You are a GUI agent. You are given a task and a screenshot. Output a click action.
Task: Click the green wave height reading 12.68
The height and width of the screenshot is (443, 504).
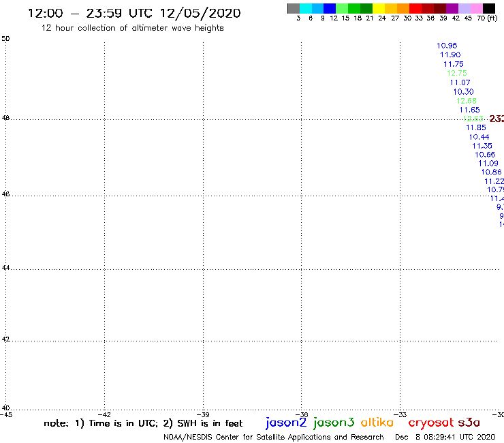467,101
